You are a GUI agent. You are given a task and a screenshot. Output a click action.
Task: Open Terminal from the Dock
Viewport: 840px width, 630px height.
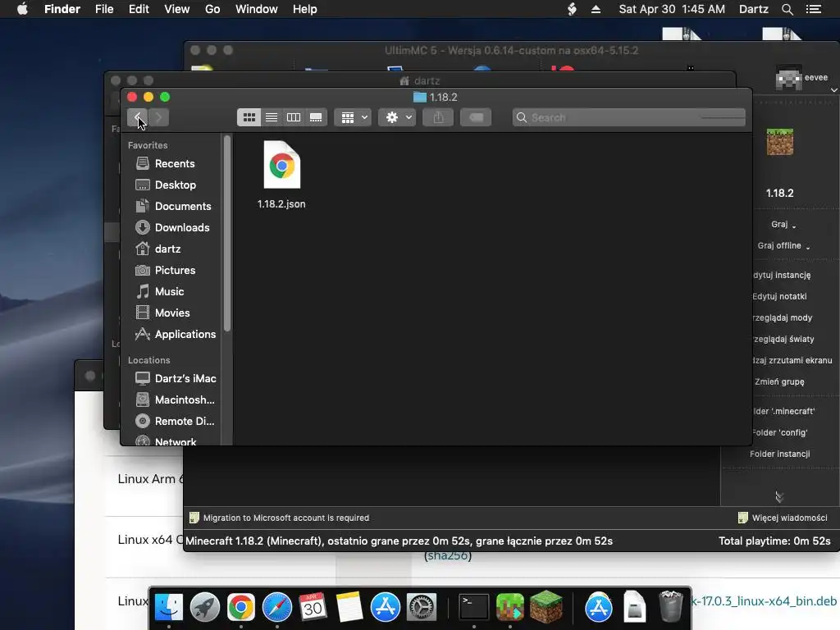point(474,608)
